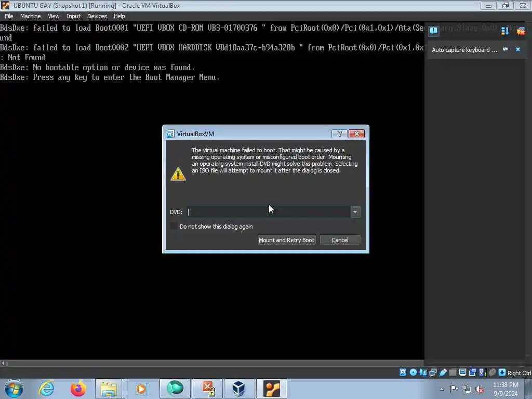The width and height of the screenshot is (532, 399).
Task: Open the Input menu
Action: coord(73,16)
